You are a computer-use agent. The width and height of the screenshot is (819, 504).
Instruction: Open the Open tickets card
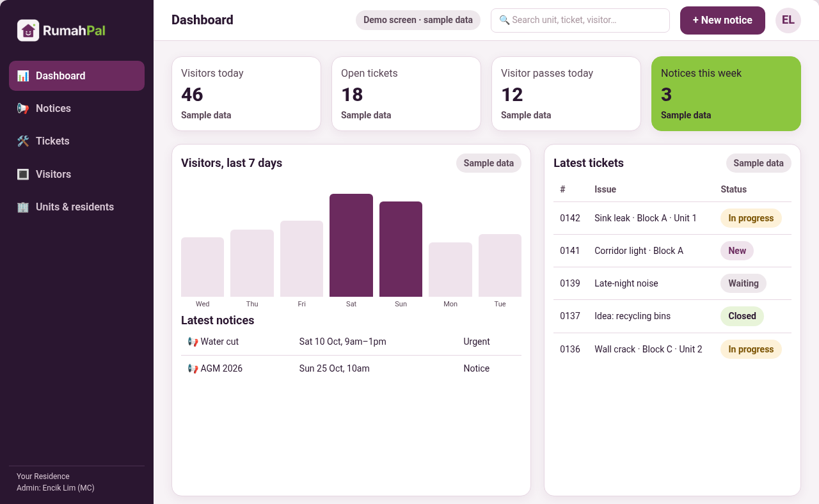pyautogui.click(x=406, y=93)
